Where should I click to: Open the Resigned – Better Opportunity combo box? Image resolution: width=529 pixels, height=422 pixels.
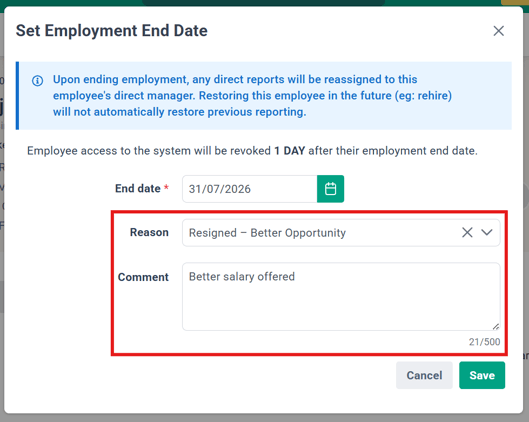(x=341, y=233)
